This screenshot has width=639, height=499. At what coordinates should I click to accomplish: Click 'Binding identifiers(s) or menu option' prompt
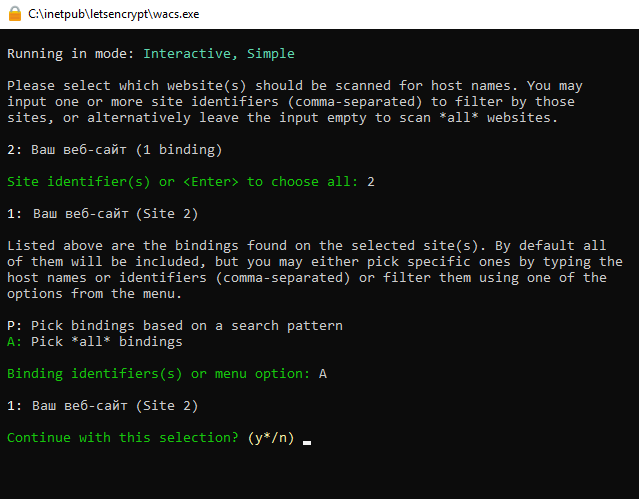click(x=159, y=373)
